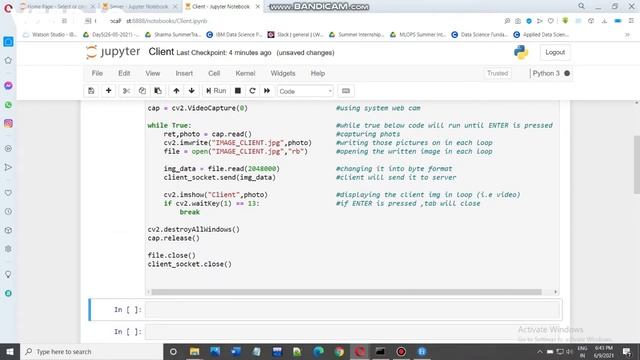Open Chrome from the taskbar

click(339, 351)
